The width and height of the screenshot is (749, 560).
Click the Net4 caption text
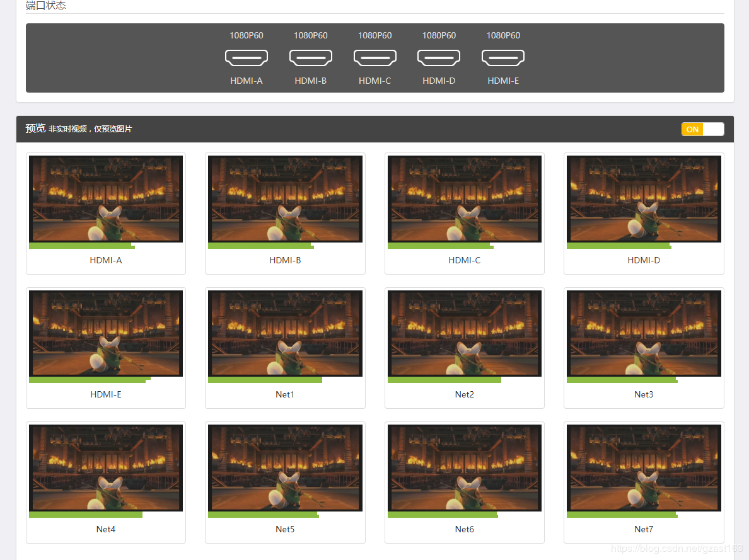pos(106,529)
